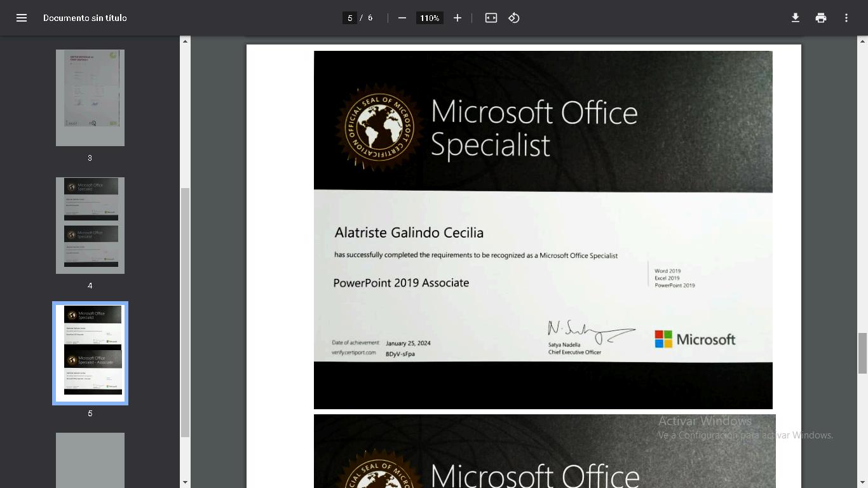Click the title 'Documento sin título'
This screenshot has width=868, height=488.
85,18
